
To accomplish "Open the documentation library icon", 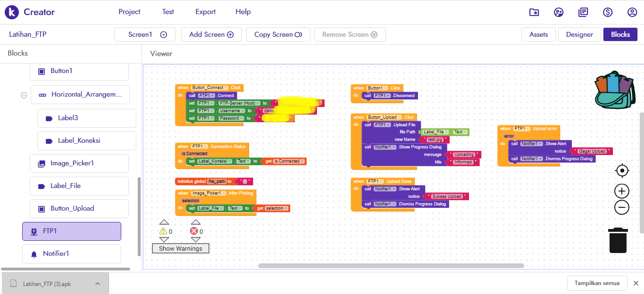I will 583,12.
